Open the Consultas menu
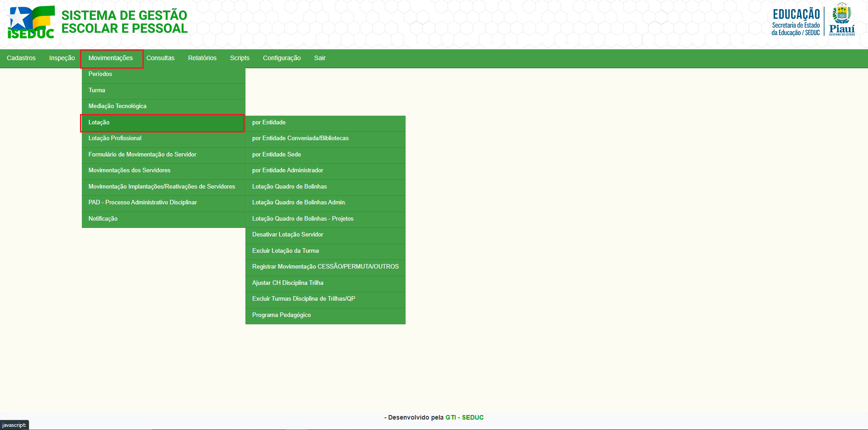Viewport: 868px width, 430px height. pos(160,58)
